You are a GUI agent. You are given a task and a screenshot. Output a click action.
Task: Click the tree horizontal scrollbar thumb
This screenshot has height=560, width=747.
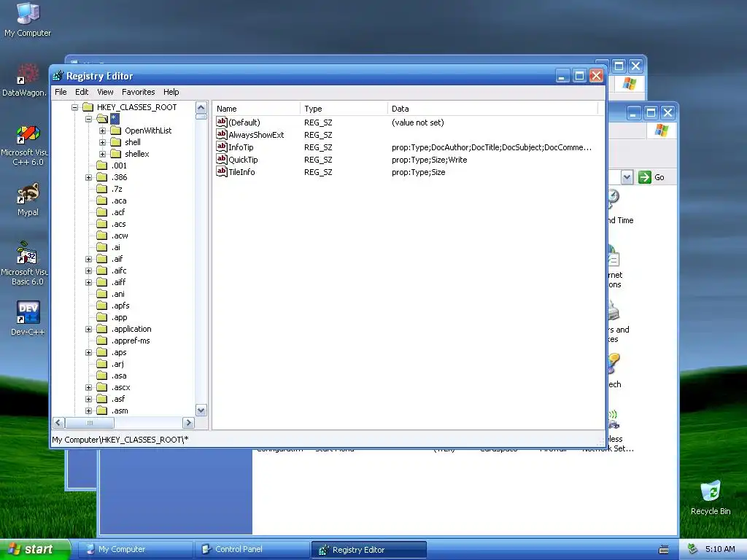coord(90,423)
